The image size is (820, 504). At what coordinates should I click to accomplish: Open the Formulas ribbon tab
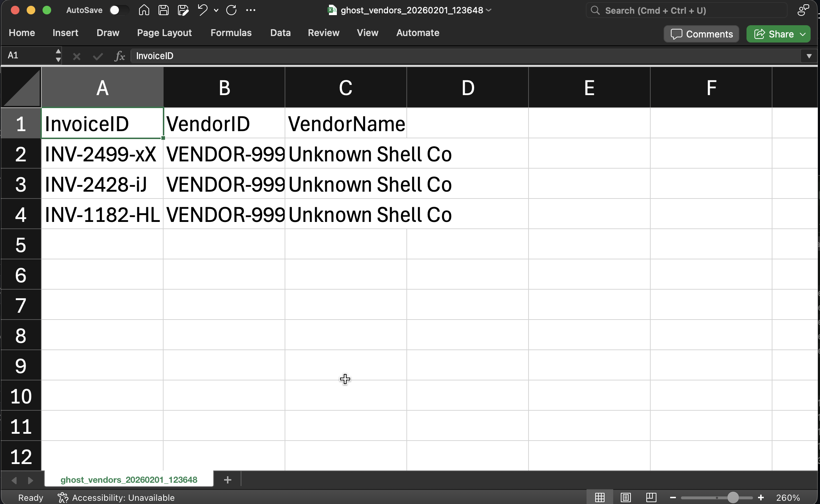click(x=231, y=33)
